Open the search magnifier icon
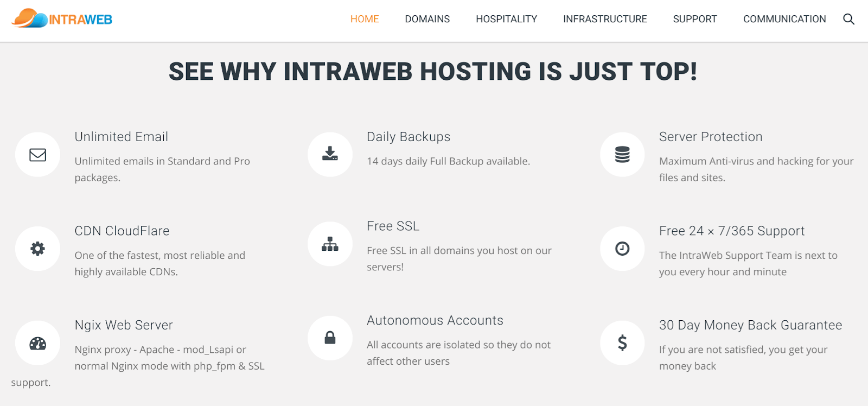 click(x=848, y=19)
